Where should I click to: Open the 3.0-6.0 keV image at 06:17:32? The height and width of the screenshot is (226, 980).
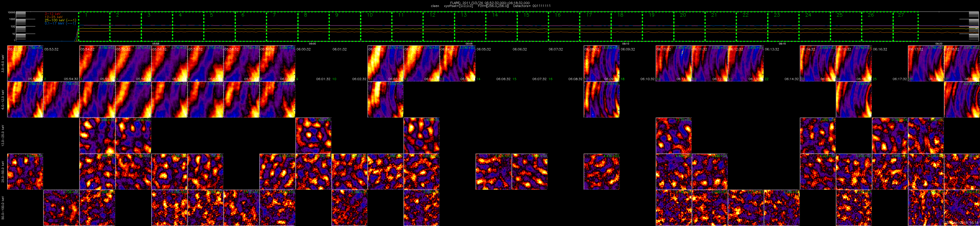pos(926,63)
